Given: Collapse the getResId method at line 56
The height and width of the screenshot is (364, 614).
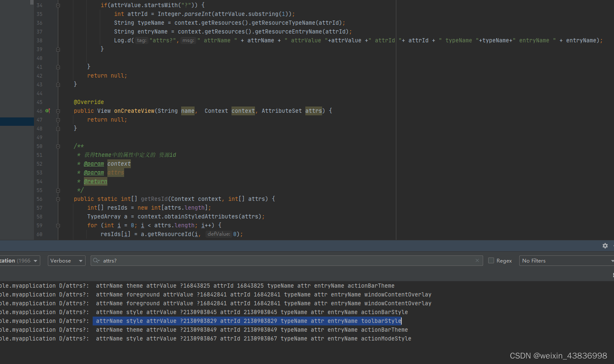Looking at the screenshot, I should [x=58, y=199].
